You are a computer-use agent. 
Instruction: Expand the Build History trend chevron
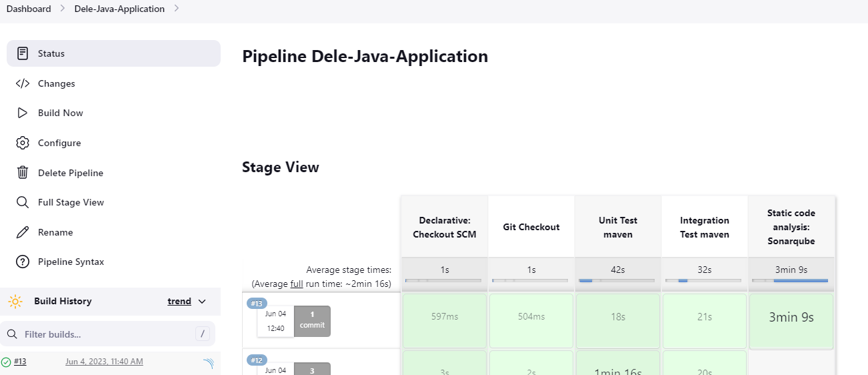pyautogui.click(x=203, y=302)
